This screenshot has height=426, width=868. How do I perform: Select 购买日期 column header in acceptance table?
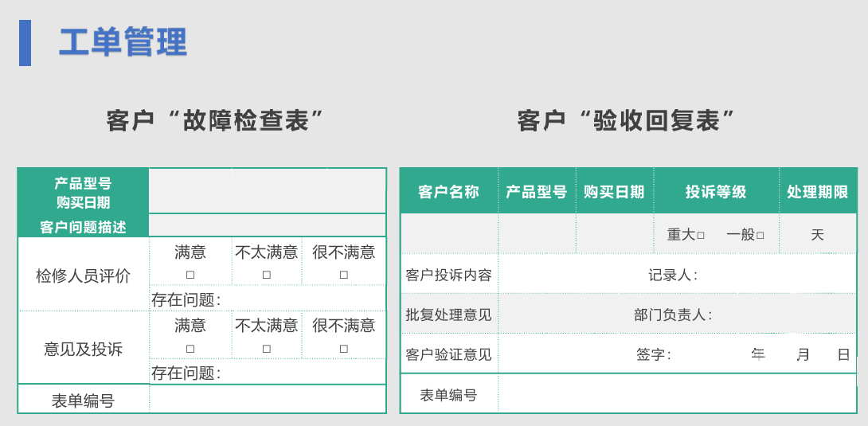pos(614,192)
